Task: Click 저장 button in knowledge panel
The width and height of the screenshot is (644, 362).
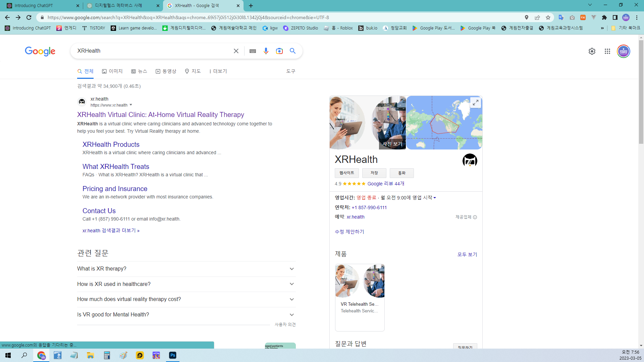Action: coord(374,173)
